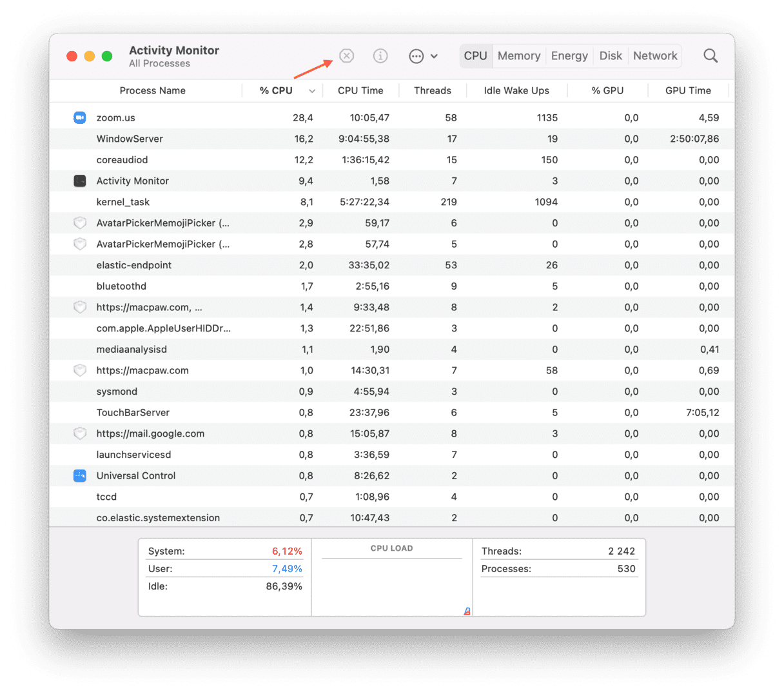Switch to the Energy tab
This screenshot has width=784, height=694.
(x=569, y=56)
